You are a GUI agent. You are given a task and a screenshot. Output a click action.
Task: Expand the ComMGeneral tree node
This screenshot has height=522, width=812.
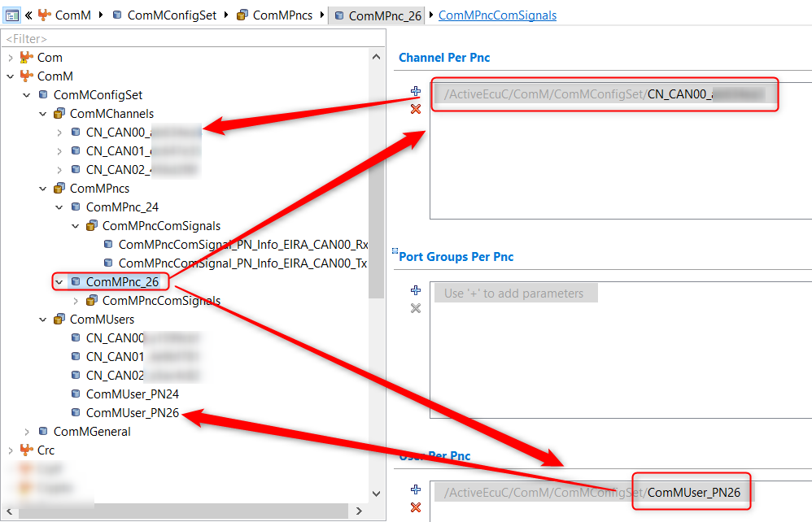27,432
